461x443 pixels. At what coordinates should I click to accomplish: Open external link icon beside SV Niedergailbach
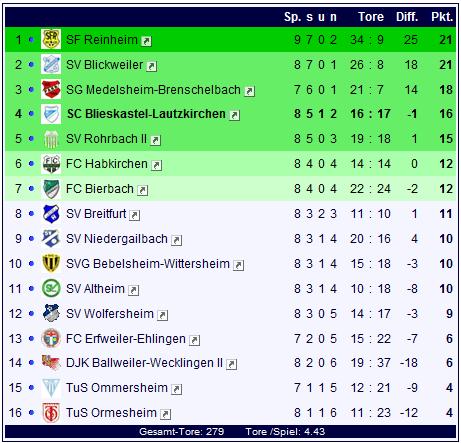pos(176,240)
